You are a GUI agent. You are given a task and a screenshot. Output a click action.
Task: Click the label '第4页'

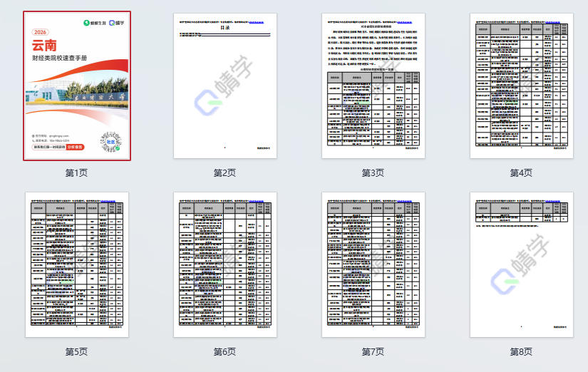(x=521, y=173)
